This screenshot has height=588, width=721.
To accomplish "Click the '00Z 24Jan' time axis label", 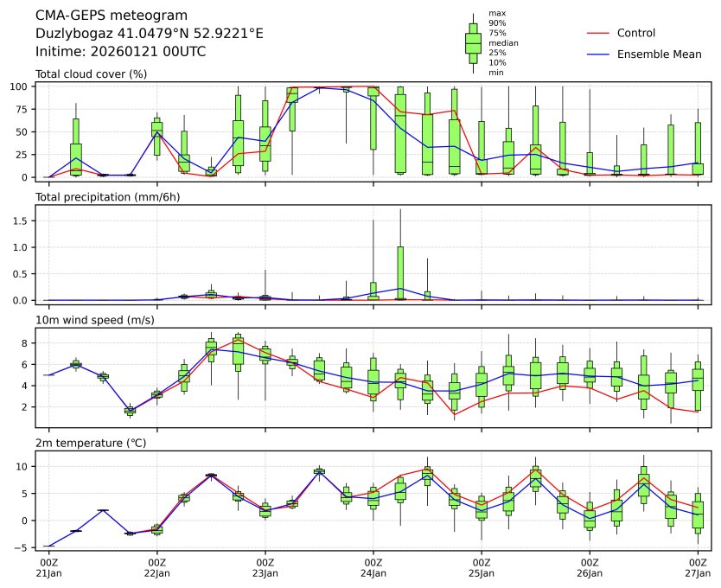I will click(x=373, y=568).
